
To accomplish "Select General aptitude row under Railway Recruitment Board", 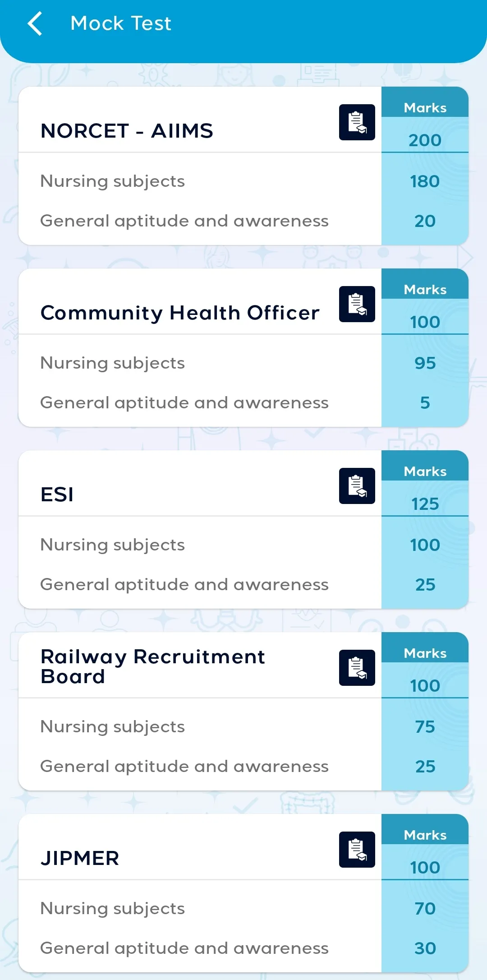I will (200, 766).
